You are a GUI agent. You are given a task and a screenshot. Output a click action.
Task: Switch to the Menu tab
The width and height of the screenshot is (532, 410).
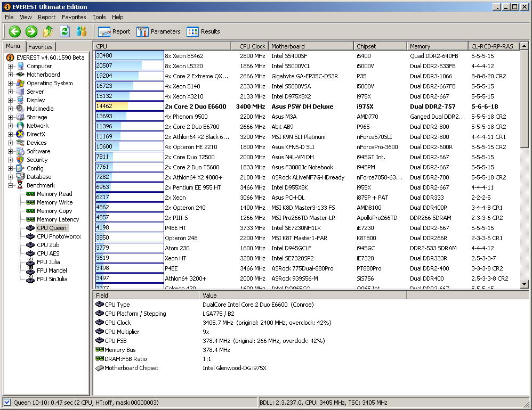[x=13, y=46]
